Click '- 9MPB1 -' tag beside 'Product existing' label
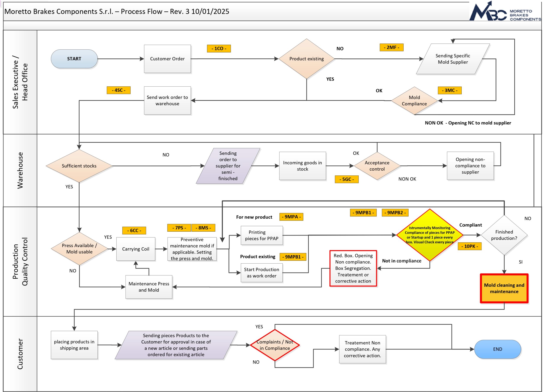Screen dimensions: 554x392 pyautogui.click(x=293, y=257)
